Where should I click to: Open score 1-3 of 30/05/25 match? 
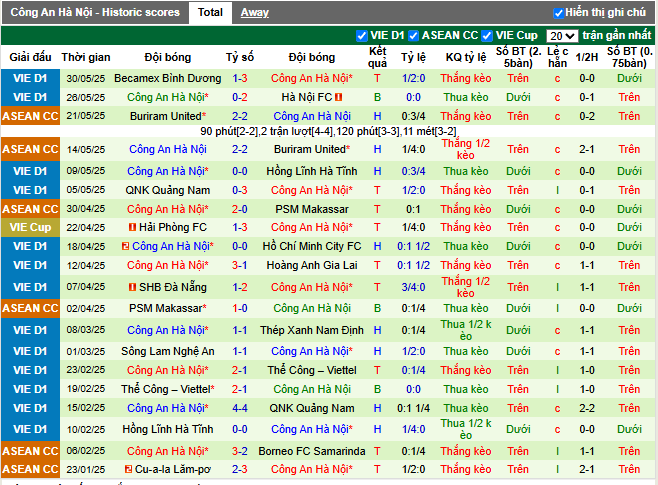(240, 78)
